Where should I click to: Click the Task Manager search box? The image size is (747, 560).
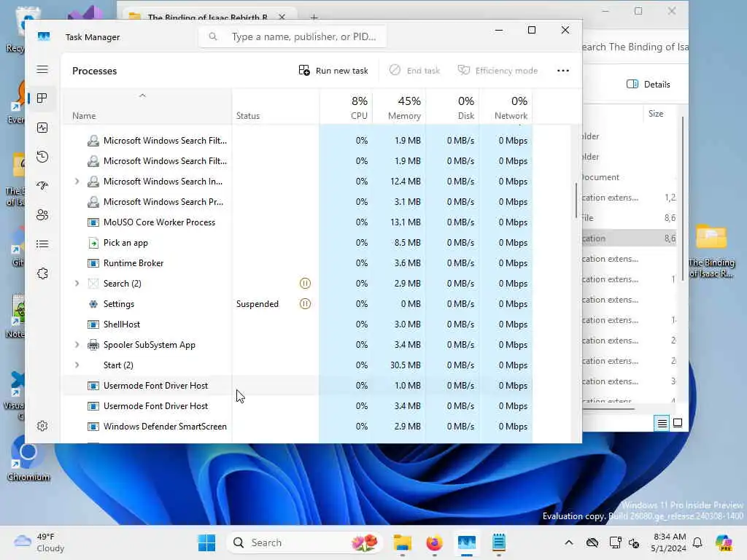(293, 36)
